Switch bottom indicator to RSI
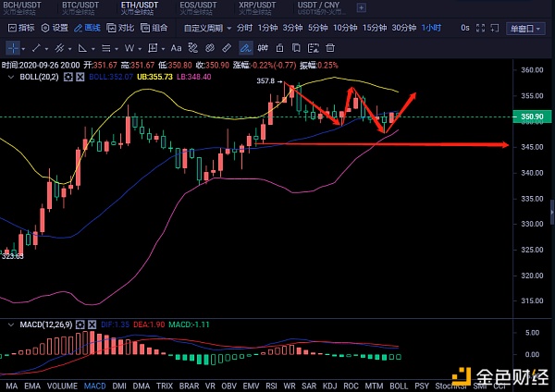The image size is (555, 392). 271,386
